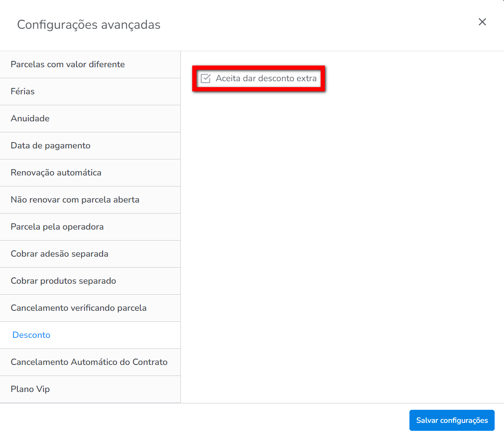504x433 pixels.
Task: Select the highlighted Desconto tab
Action: point(32,335)
